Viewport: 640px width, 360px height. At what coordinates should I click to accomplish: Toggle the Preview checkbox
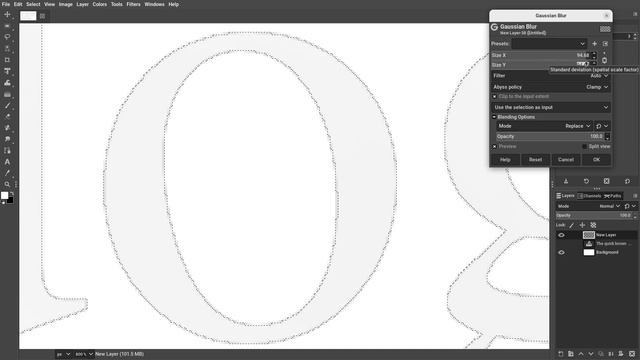(494, 147)
